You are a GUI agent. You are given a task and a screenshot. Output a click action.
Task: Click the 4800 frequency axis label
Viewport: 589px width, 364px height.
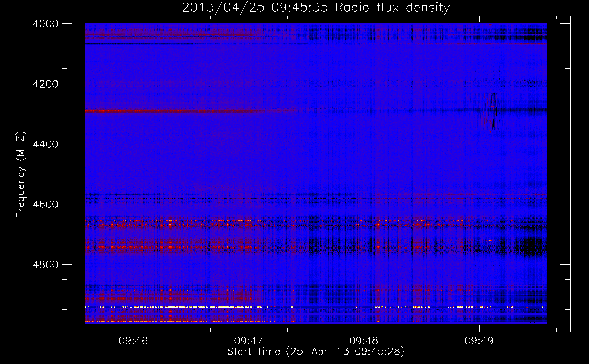[x=46, y=264]
